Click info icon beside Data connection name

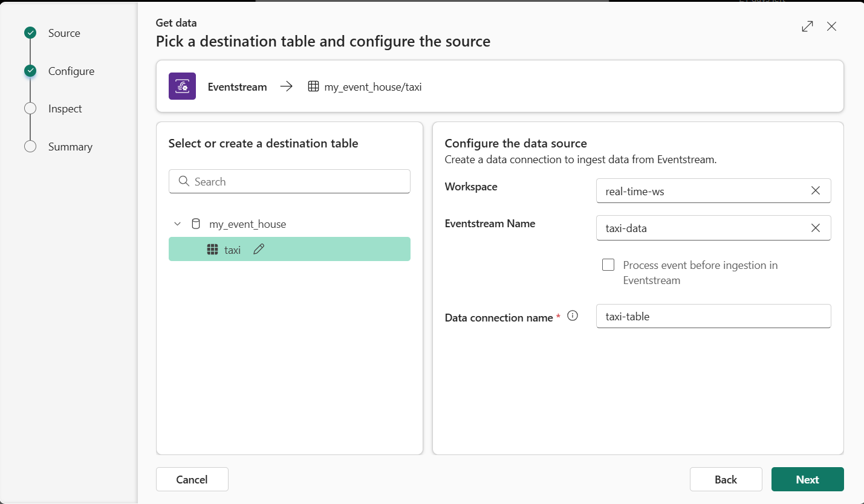(x=573, y=315)
